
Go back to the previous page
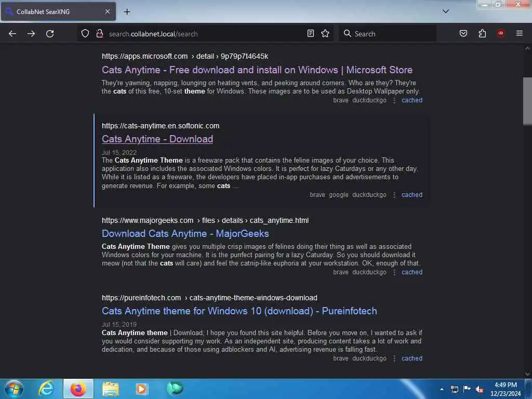coord(12,34)
